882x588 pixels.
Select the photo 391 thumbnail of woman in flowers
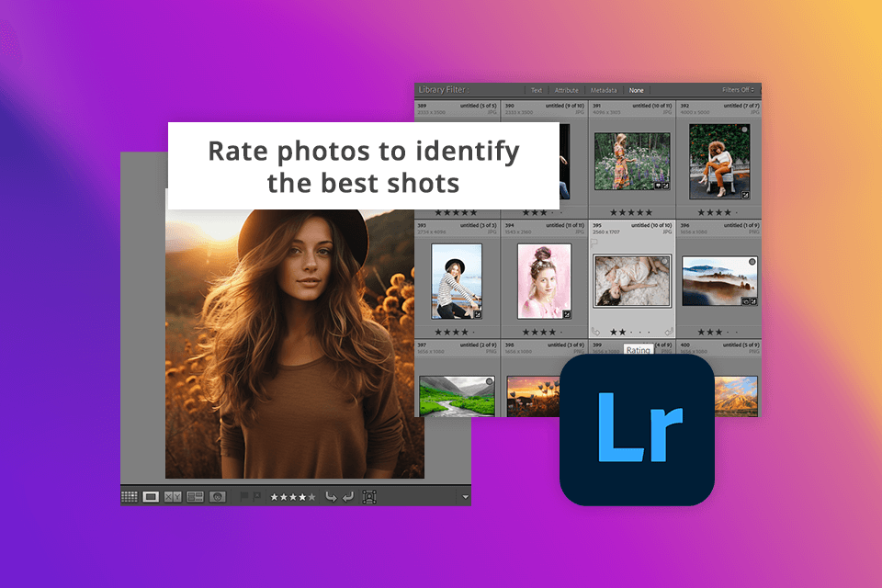tap(632, 162)
